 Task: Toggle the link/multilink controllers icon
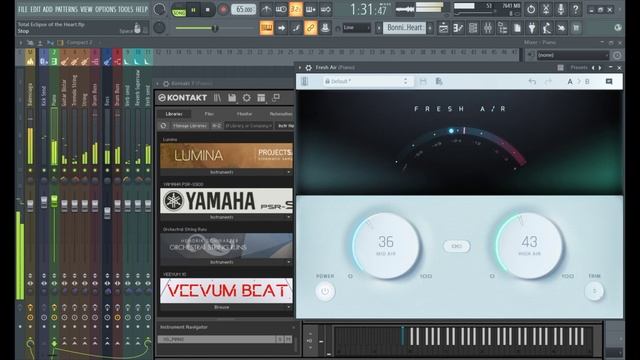311,28
